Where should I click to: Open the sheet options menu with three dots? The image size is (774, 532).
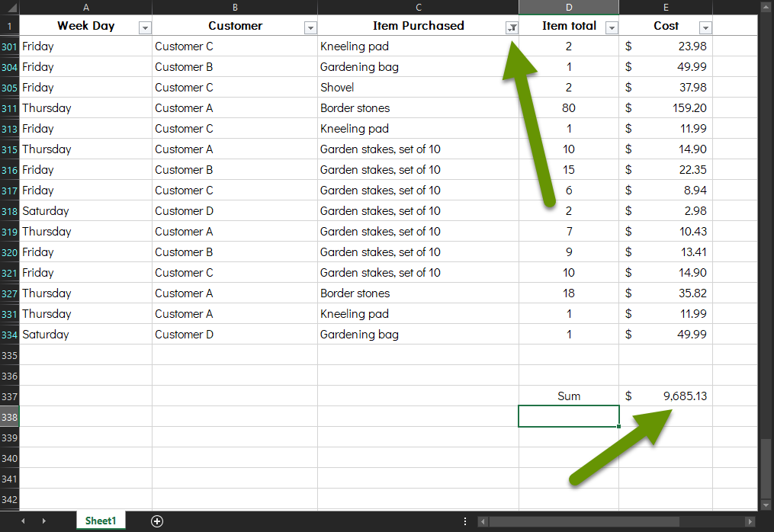pyautogui.click(x=465, y=521)
